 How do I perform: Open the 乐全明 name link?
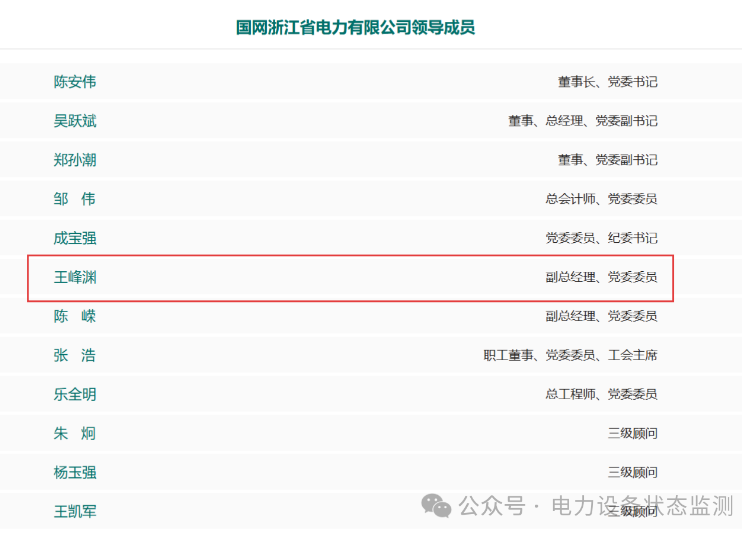pyautogui.click(x=75, y=394)
